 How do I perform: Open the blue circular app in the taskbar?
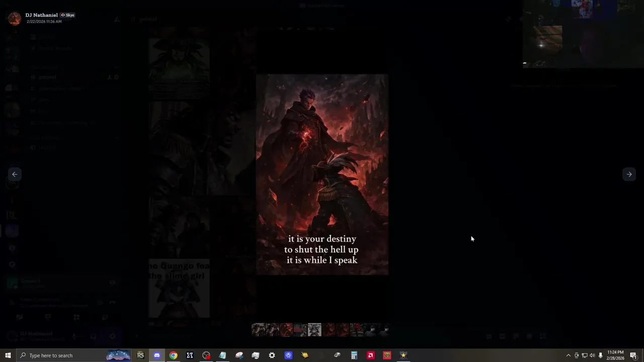click(x=288, y=355)
